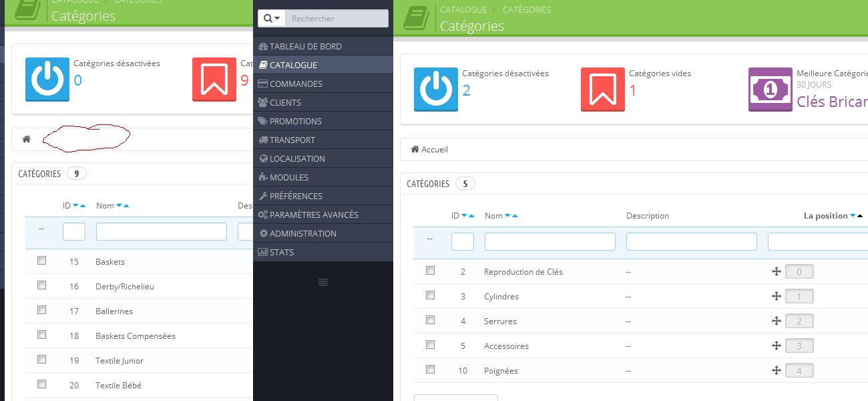Open LOCALISATION menu in sidebar
868x401 pixels.
(323, 158)
